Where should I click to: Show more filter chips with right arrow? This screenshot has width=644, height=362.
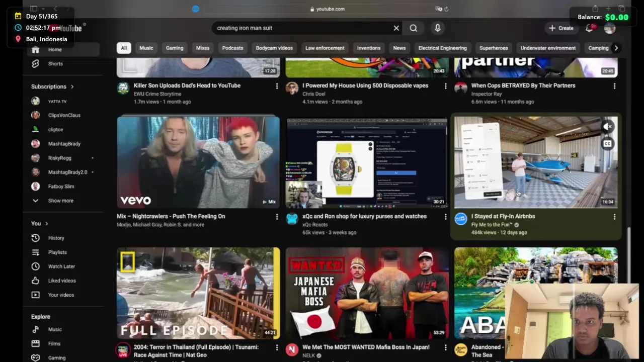(x=616, y=48)
